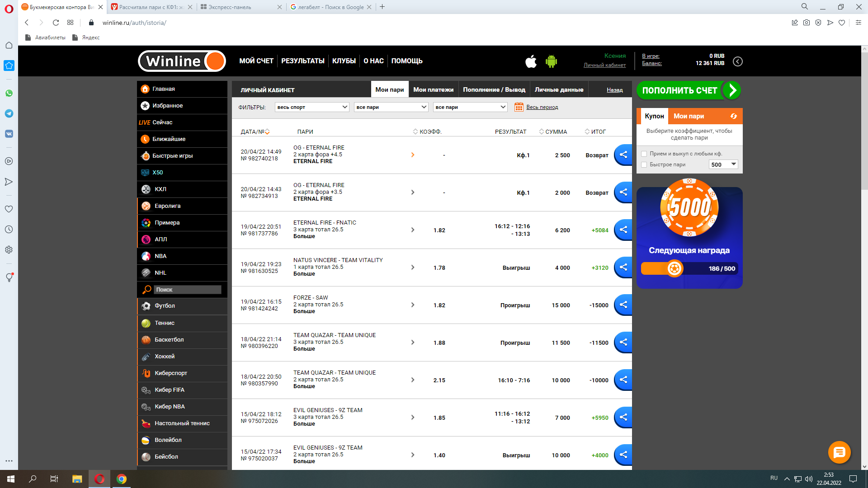This screenshot has height=488, width=868.
Task: Share the bet № 982740218
Action: 623,155
